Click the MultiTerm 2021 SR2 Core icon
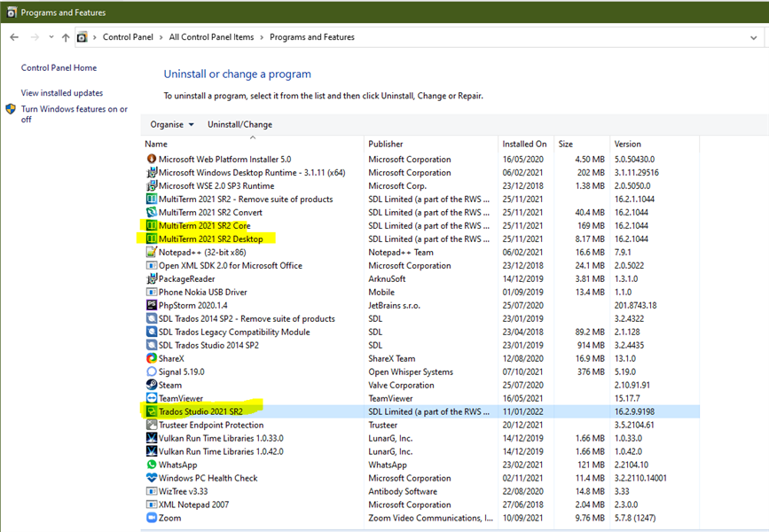The height and width of the screenshot is (532, 769). (152, 225)
